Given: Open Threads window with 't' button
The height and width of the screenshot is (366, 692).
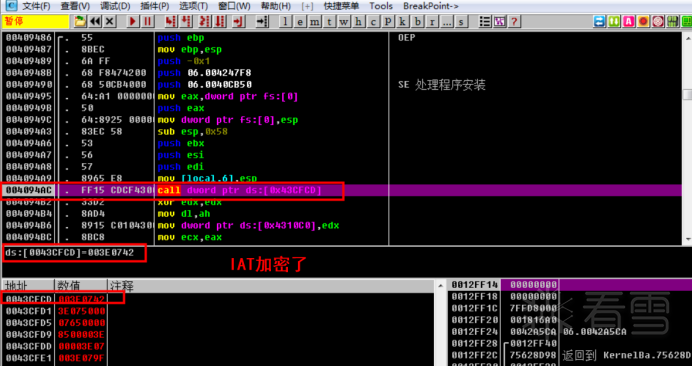Looking at the screenshot, I should click(329, 21).
